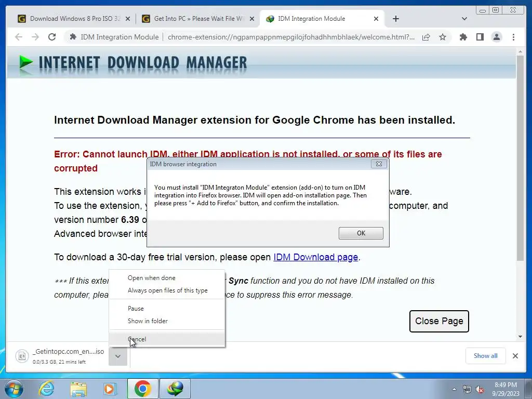Viewport: 532px width, 399px height.
Task: Click the muted volume tray icon
Action: (x=480, y=390)
